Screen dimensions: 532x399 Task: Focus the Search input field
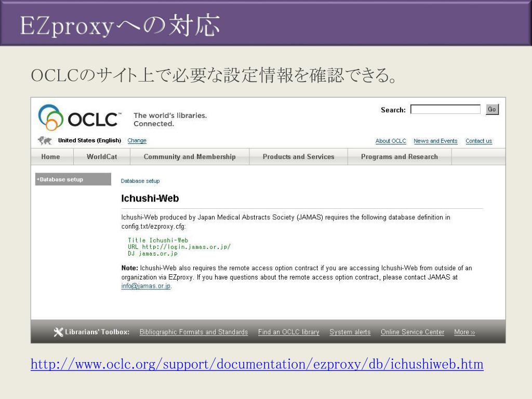coord(445,109)
